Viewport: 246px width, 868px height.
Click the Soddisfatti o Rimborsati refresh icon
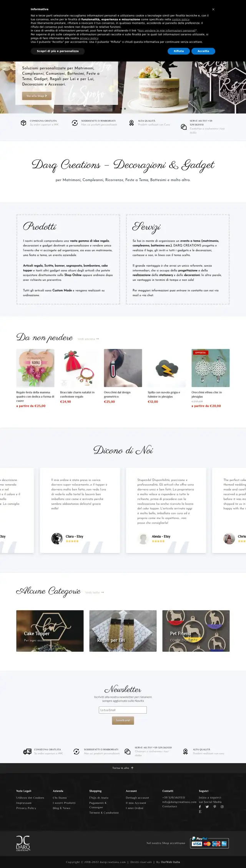pyautogui.click(x=75, y=123)
